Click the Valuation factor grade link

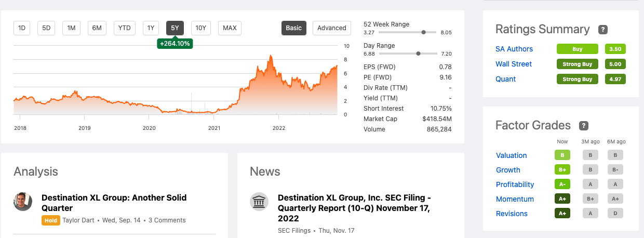[x=512, y=155]
